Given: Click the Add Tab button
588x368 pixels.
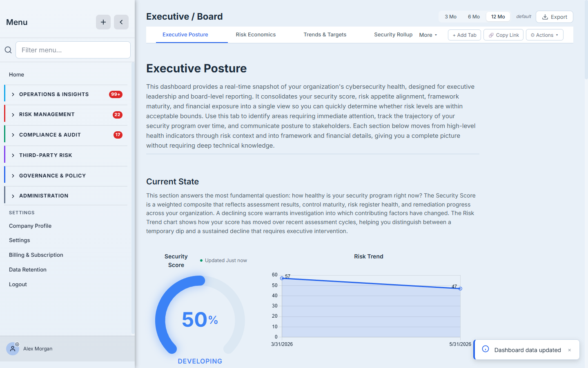Looking at the screenshot, I should coord(465,35).
